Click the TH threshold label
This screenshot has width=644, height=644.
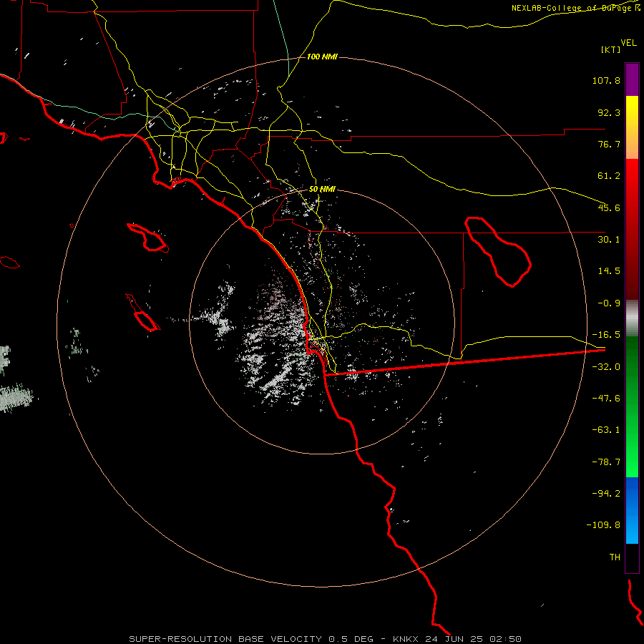coord(615,557)
